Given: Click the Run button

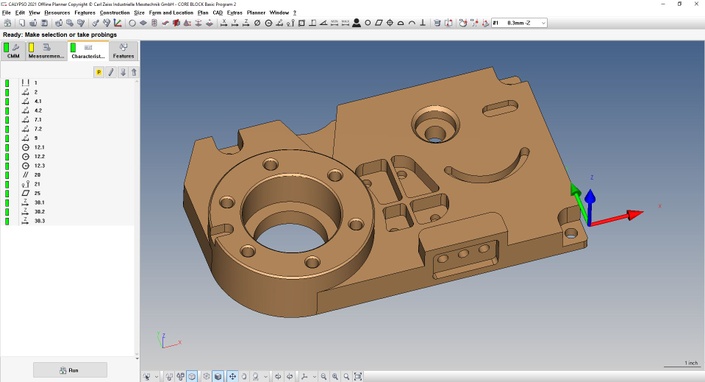Looking at the screenshot, I should tap(70, 370).
